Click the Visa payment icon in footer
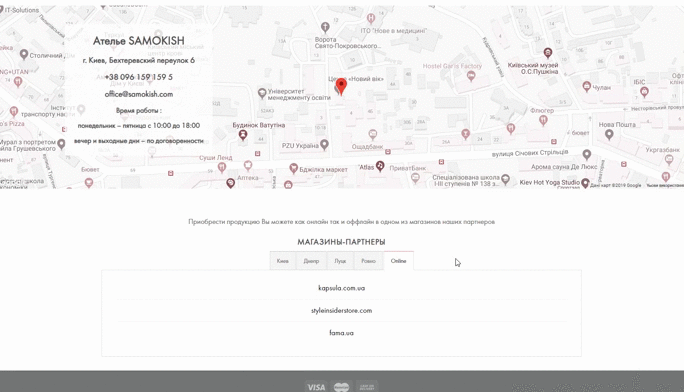Screen dimensions: 684x392 (316, 387)
